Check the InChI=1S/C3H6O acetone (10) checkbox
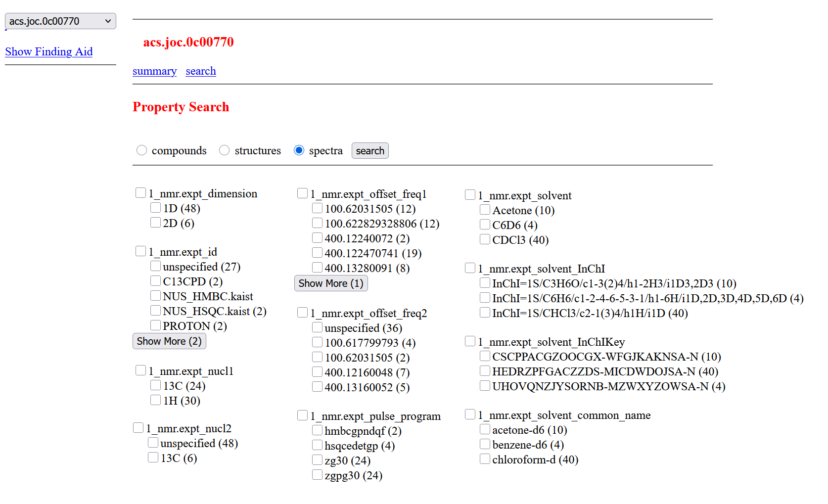The width and height of the screenshot is (828, 504). point(485,283)
